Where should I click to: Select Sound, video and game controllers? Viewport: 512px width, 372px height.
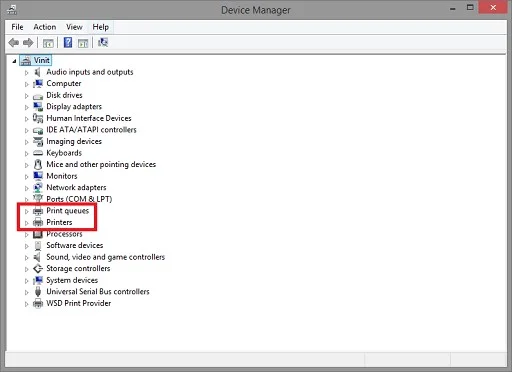coord(106,257)
